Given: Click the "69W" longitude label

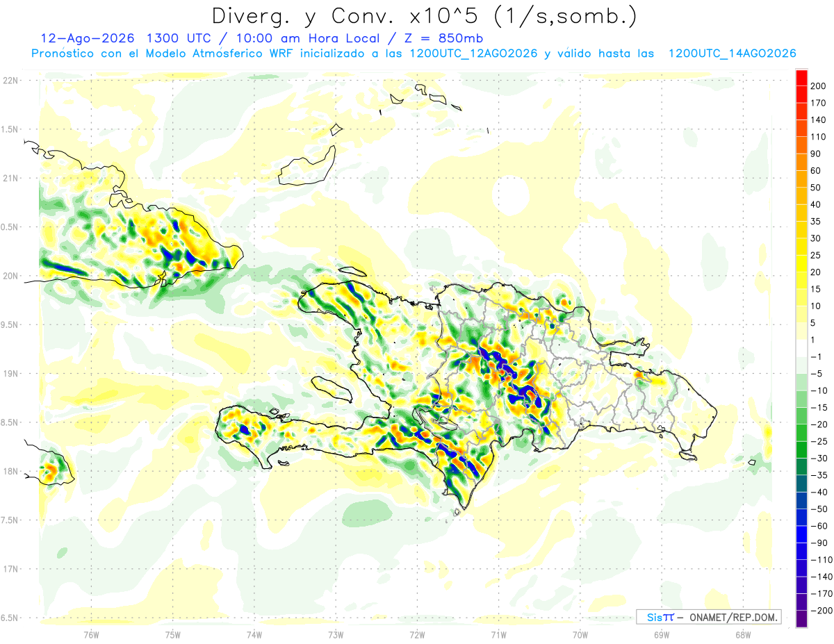Looking at the screenshot, I should click(x=662, y=634).
